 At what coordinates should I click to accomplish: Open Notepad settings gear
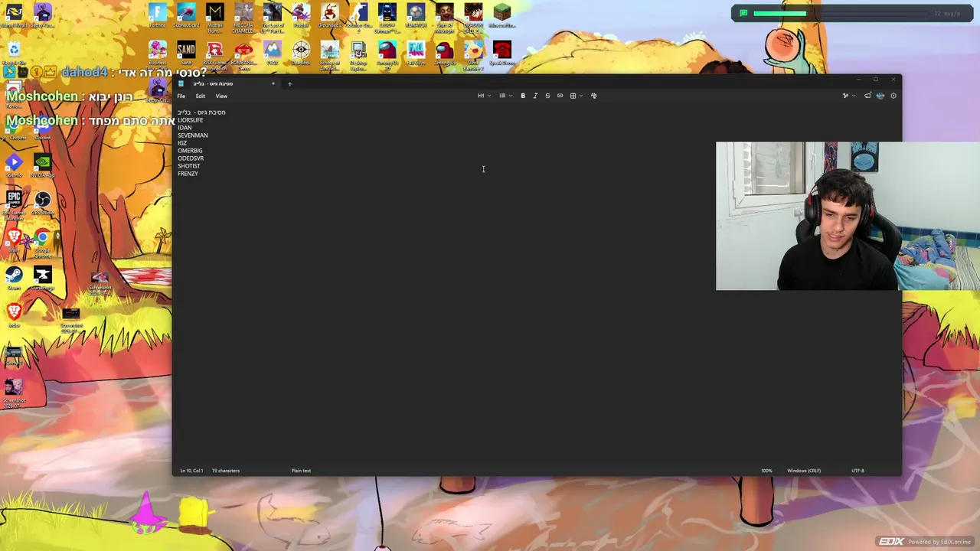tap(893, 96)
